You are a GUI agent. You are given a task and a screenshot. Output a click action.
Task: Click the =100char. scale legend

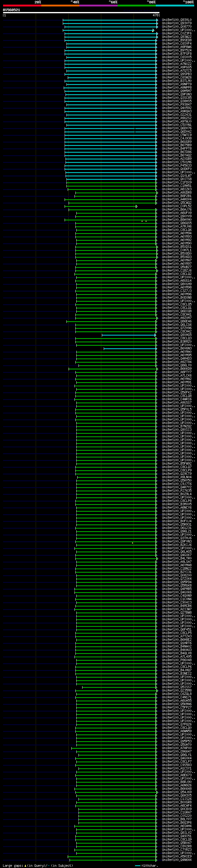click(x=147, y=865)
